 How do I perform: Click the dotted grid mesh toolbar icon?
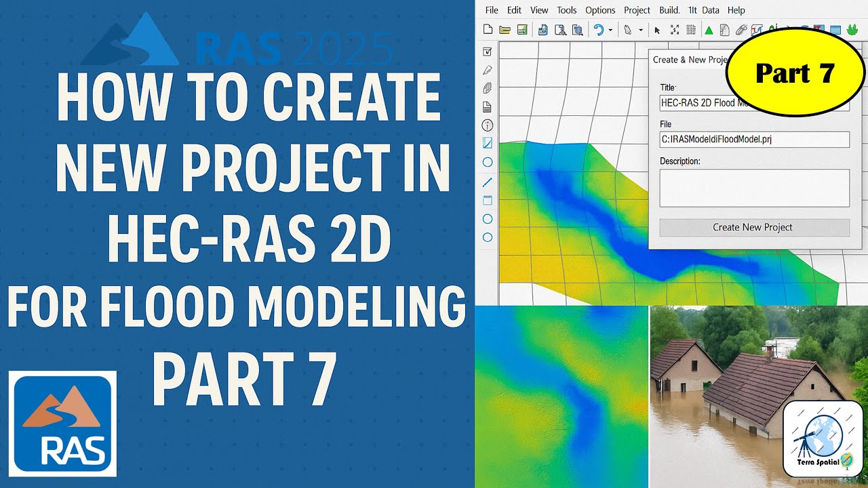pos(691,30)
